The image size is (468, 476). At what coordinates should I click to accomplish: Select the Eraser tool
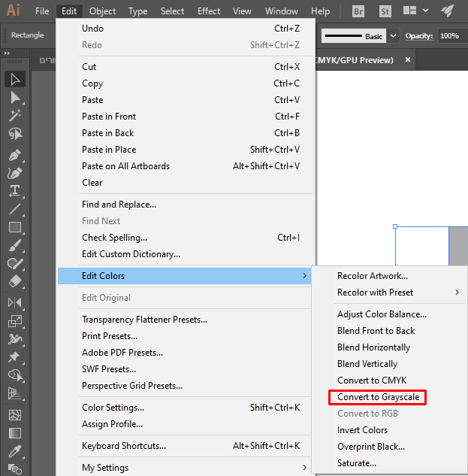(15, 281)
